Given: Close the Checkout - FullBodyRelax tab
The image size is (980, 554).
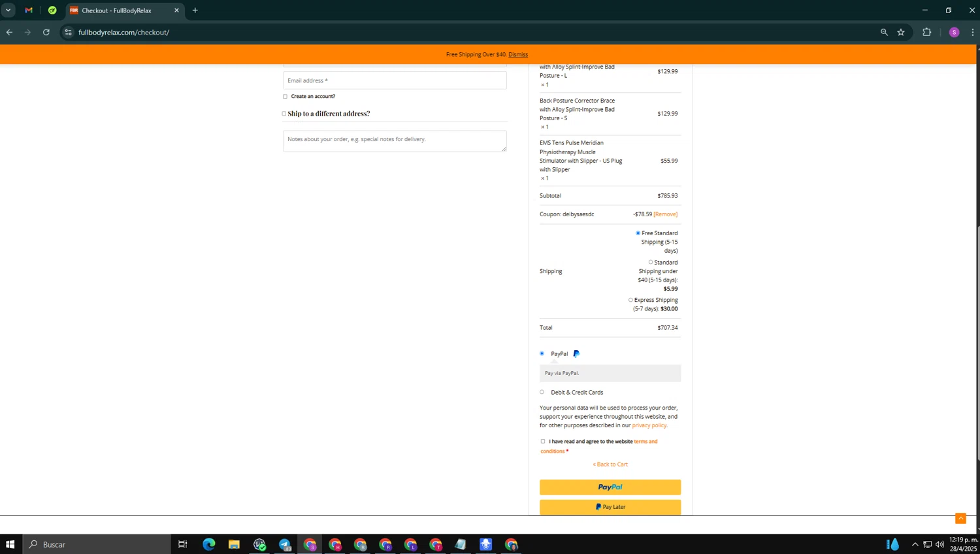Looking at the screenshot, I should 176,10.
